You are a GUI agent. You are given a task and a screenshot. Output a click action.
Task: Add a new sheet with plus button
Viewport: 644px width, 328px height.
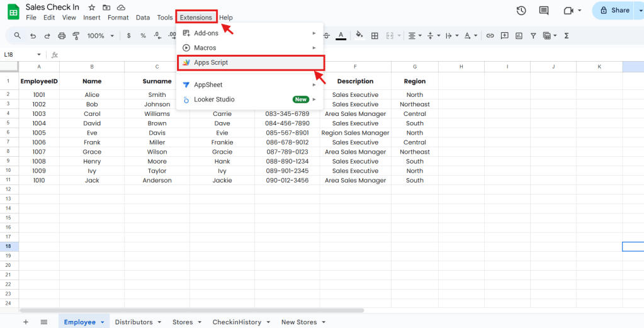click(26, 322)
